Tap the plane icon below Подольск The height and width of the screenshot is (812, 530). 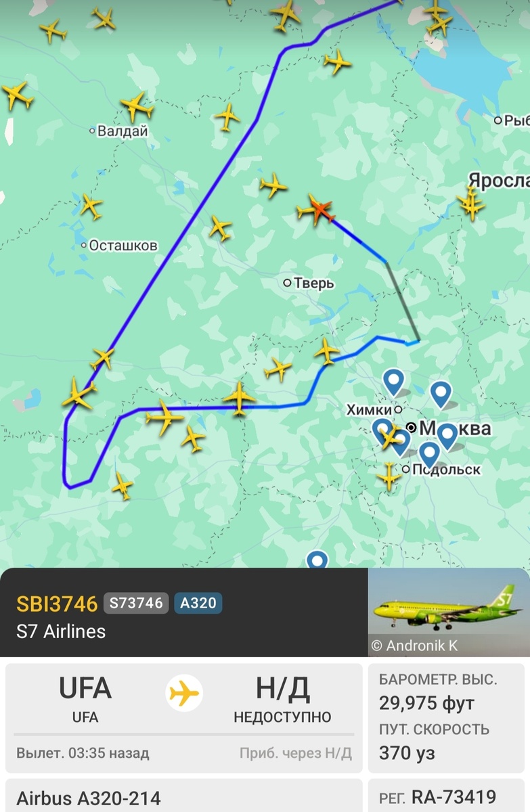[x=389, y=476]
